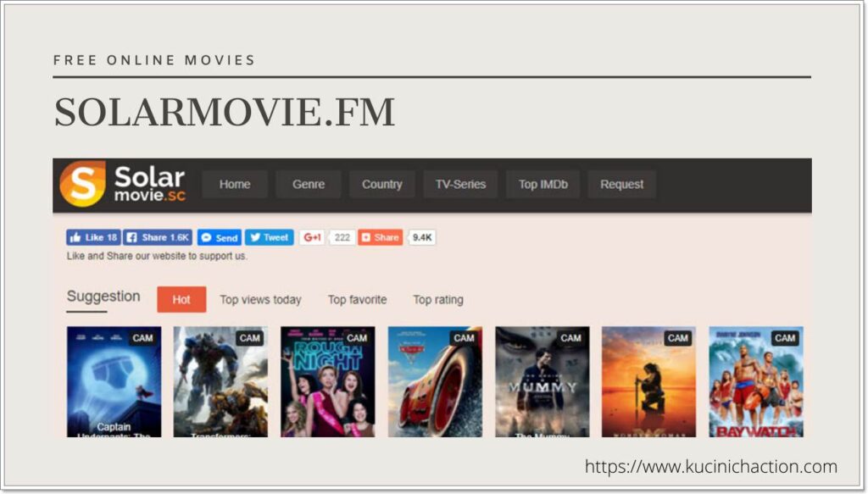Open the Rough Night movie poster
868x494 pixels.
[x=328, y=381]
